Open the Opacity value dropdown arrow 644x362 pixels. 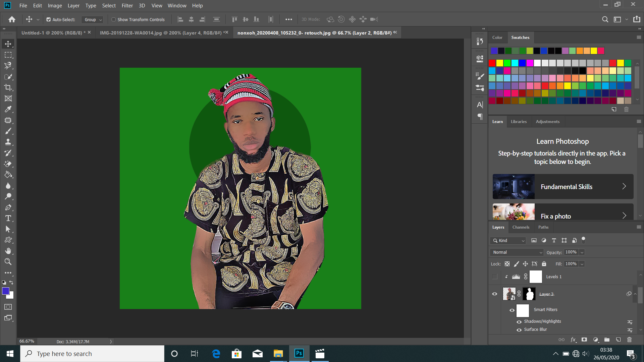click(582, 252)
